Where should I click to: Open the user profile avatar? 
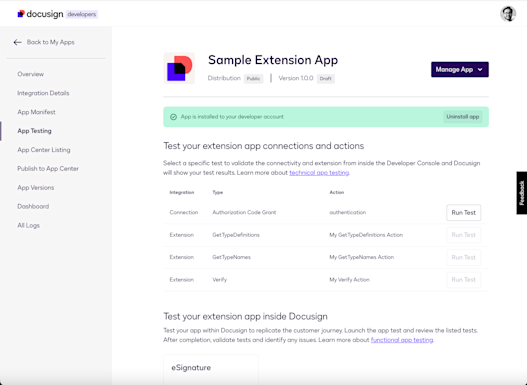tap(508, 14)
